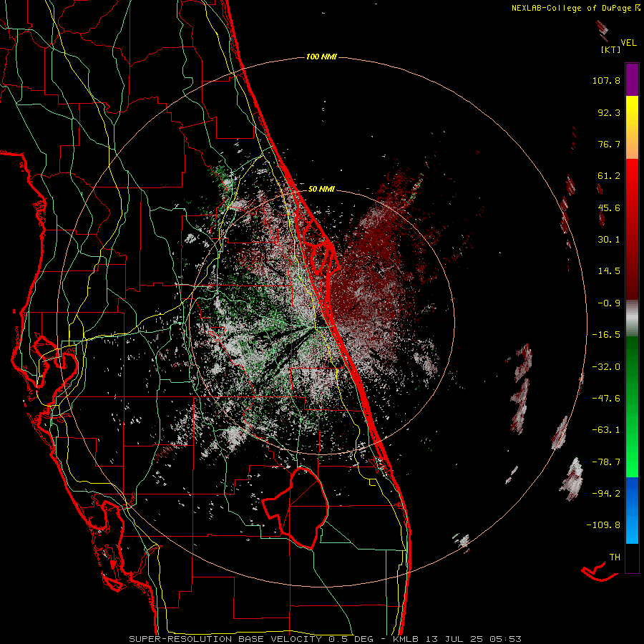644x644 pixels.
Task: Select the 14.5 velocity label
Action: click(x=609, y=271)
